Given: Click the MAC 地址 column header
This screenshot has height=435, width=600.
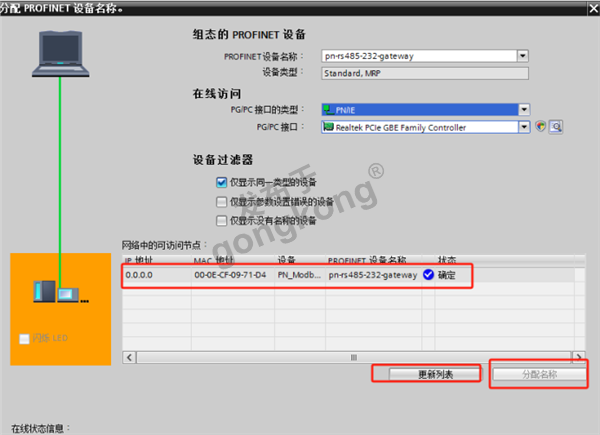Looking at the screenshot, I should 233,260.
